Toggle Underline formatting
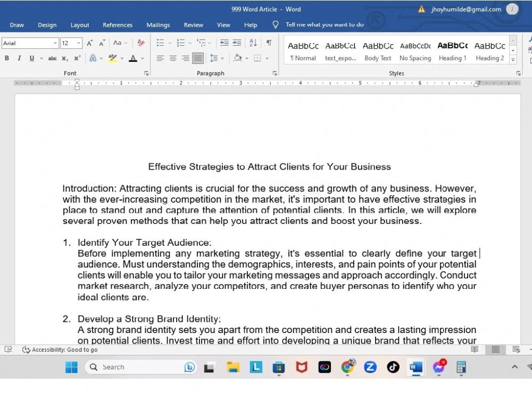This screenshot has width=532, height=399. [32, 59]
